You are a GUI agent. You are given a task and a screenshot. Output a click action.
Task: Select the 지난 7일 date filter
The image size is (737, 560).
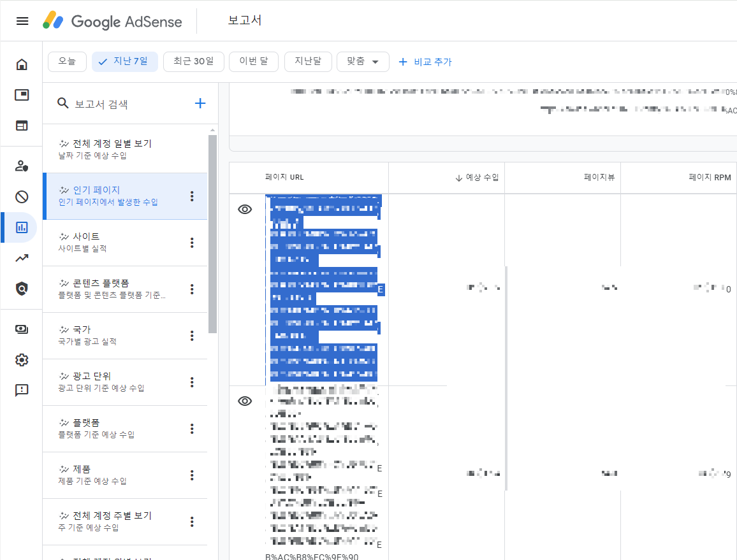click(124, 62)
